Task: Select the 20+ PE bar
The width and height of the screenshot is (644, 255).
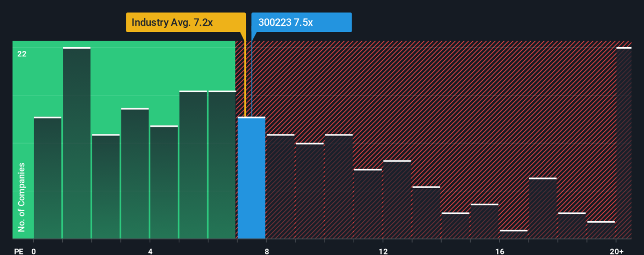Action: coord(624,143)
